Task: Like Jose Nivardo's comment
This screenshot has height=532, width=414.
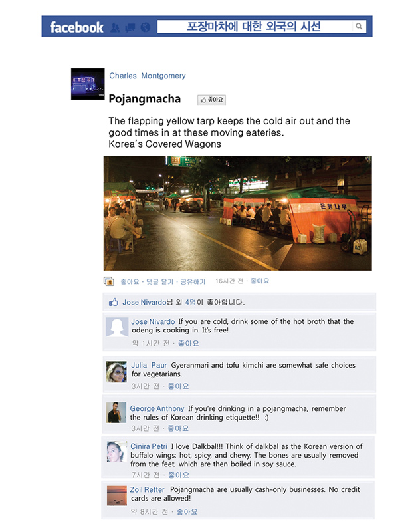Action: pos(189,343)
